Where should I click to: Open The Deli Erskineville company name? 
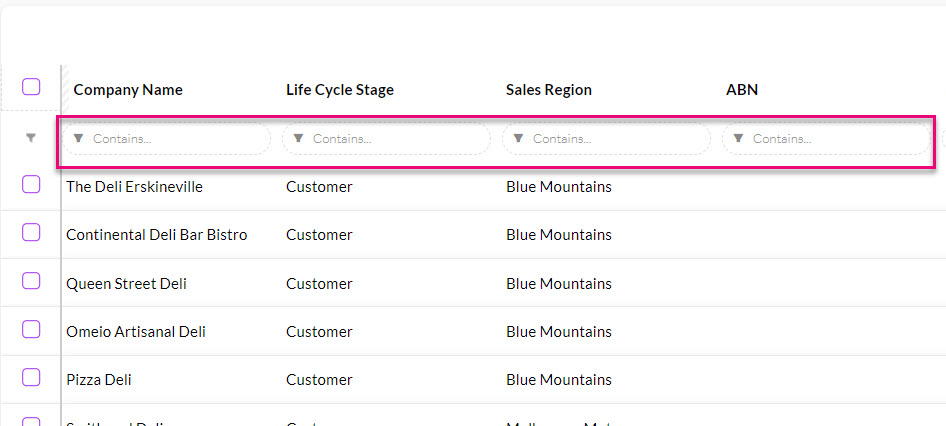[135, 187]
